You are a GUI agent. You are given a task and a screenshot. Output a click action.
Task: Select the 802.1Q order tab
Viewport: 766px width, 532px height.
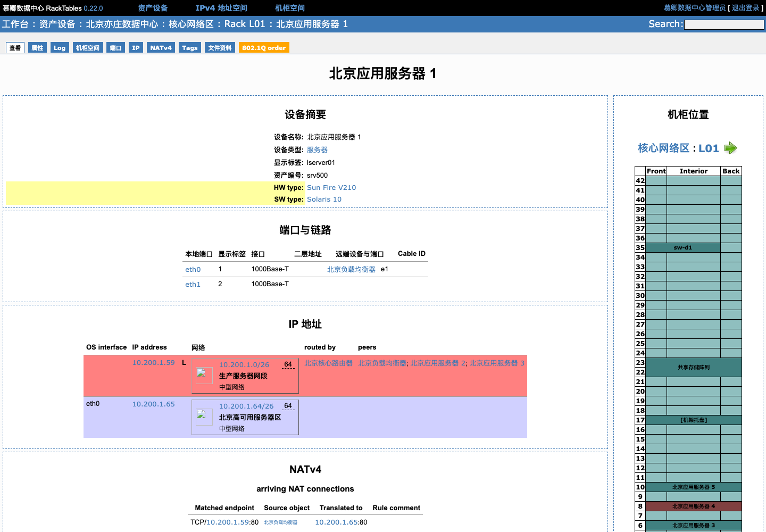pos(264,48)
